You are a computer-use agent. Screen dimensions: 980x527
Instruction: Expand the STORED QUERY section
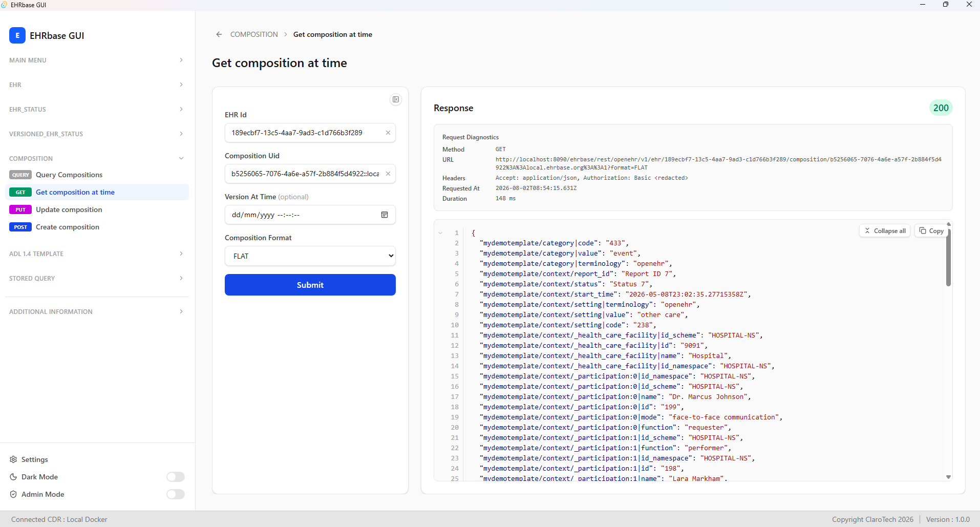point(97,278)
